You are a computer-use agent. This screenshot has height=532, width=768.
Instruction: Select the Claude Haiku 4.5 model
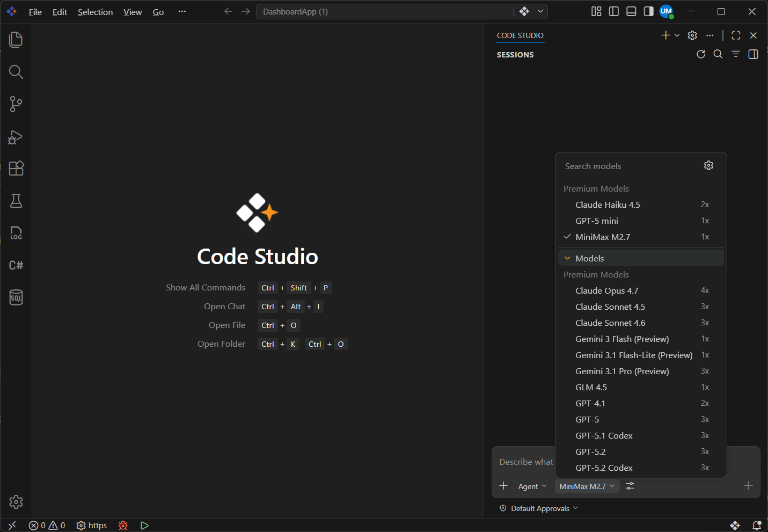pos(641,205)
